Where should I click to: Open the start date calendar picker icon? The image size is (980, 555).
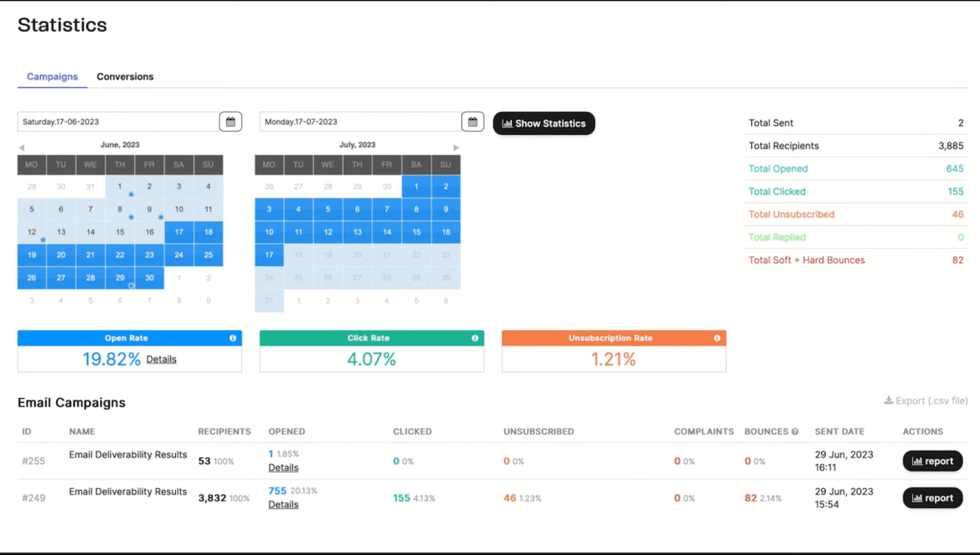(x=231, y=122)
